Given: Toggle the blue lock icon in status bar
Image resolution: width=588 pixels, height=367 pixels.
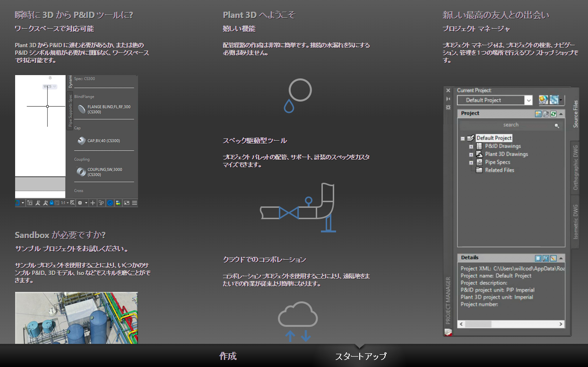Looking at the screenshot, I should 52,203.
